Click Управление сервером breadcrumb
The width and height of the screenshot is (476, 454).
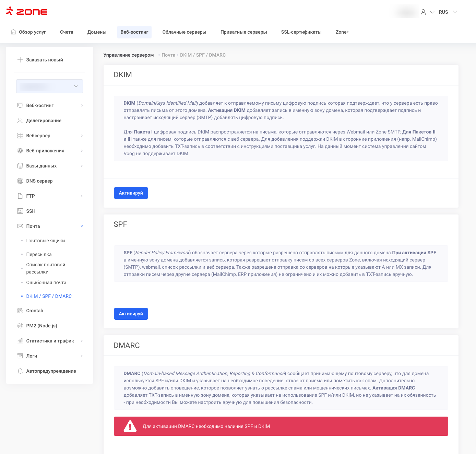point(129,55)
